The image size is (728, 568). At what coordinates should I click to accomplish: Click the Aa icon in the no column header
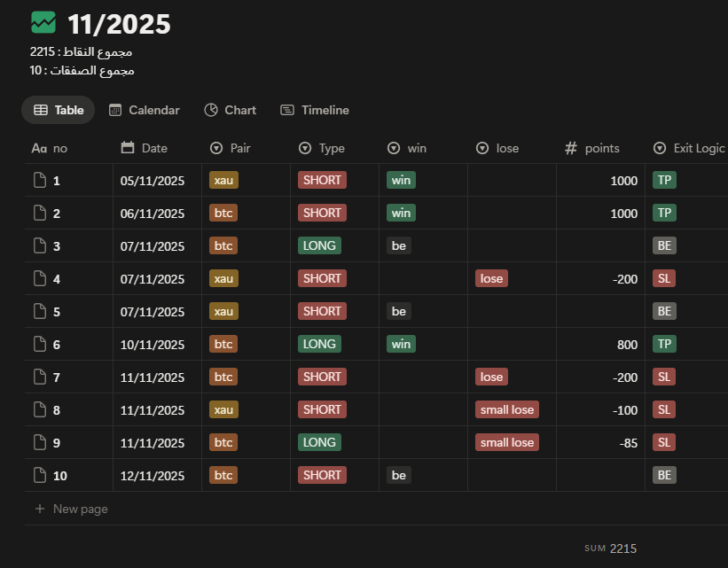click(39, 148)
